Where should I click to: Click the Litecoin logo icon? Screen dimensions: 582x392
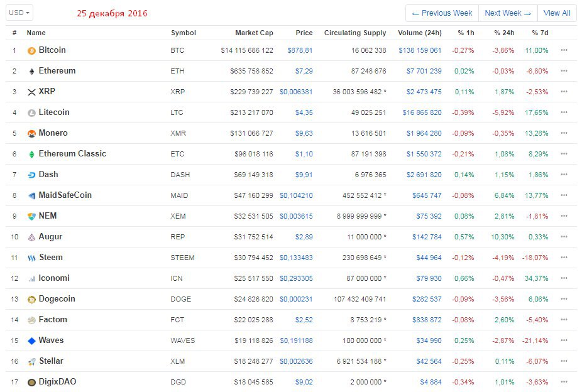click(x=31, y=112)
